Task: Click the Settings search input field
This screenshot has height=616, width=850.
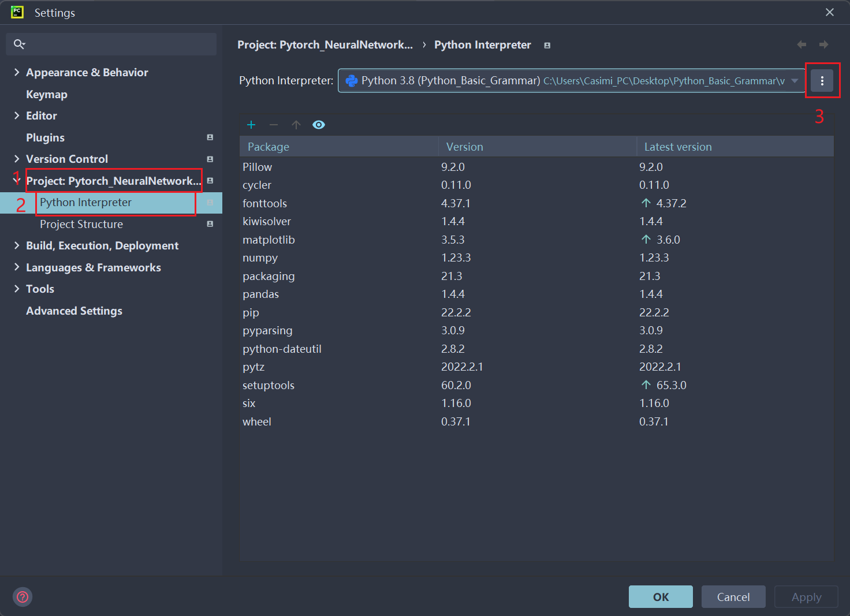Action: 111,44
